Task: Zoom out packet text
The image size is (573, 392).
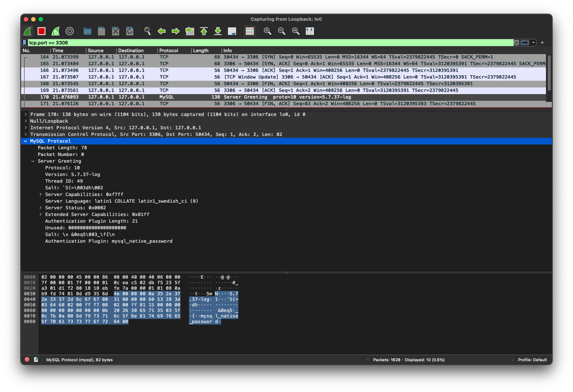Action: tap(282, 31)
